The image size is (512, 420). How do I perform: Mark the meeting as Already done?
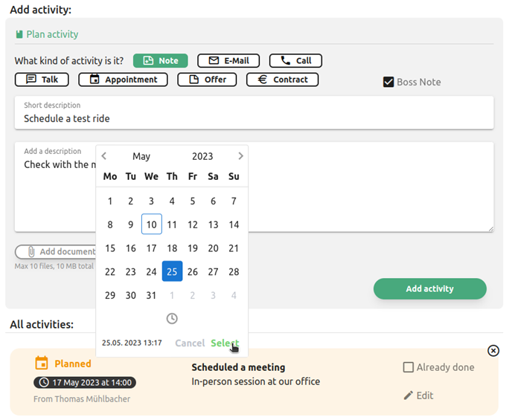[x=408, y=367]
